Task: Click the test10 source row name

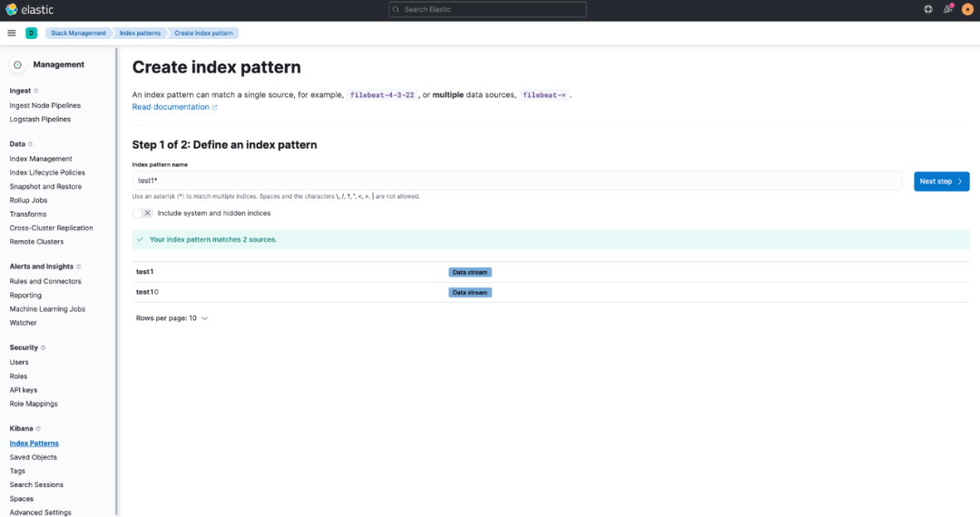Action: [x=148, y=292]
